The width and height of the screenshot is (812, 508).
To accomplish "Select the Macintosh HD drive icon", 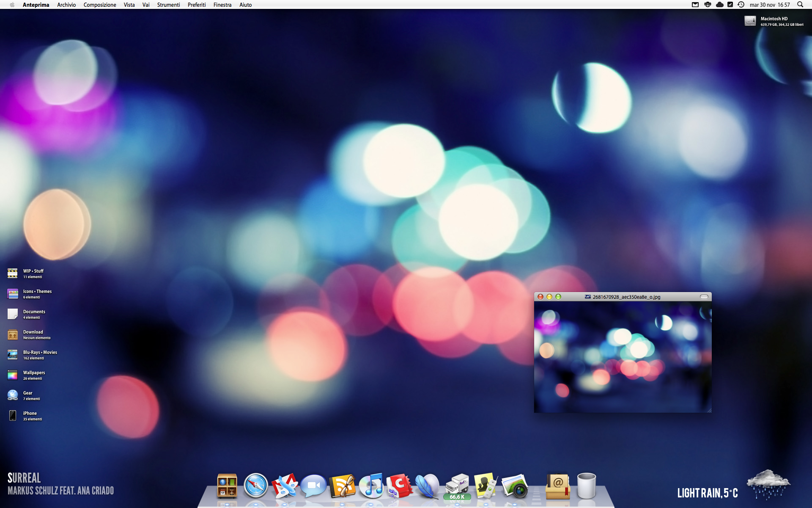I will [x=750, y=21].
